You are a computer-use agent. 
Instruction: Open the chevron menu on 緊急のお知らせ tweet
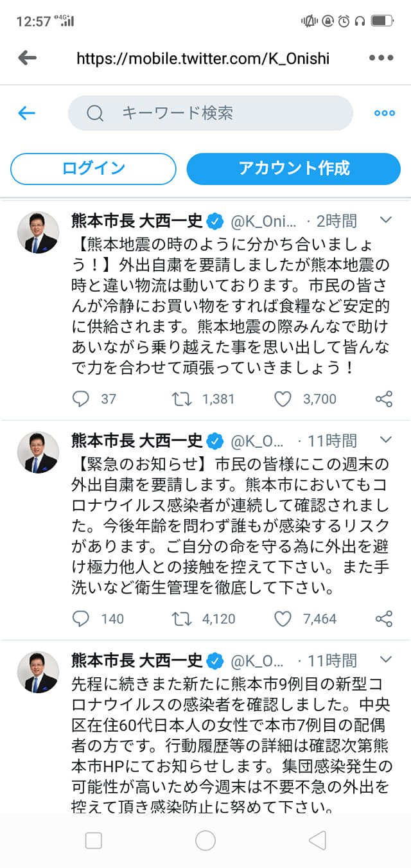pyautogui.click(x=386, y=440)
